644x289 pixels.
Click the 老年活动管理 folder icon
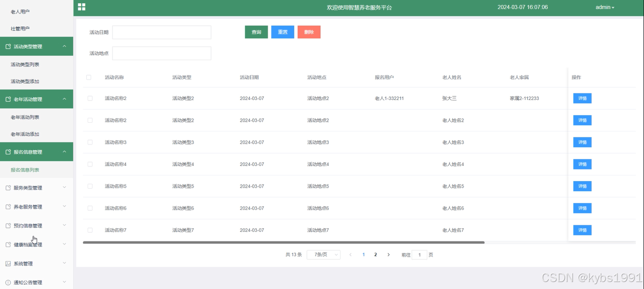point(8,99)
